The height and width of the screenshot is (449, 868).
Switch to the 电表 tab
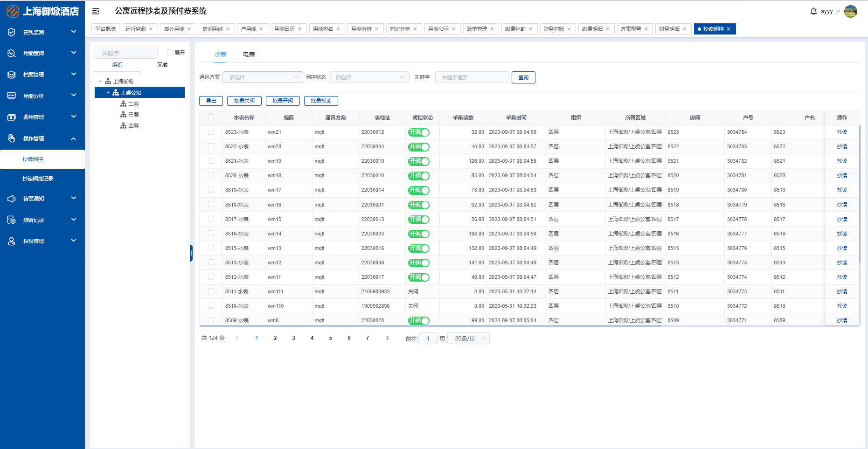pyautogui.click(x=249, y=55)
